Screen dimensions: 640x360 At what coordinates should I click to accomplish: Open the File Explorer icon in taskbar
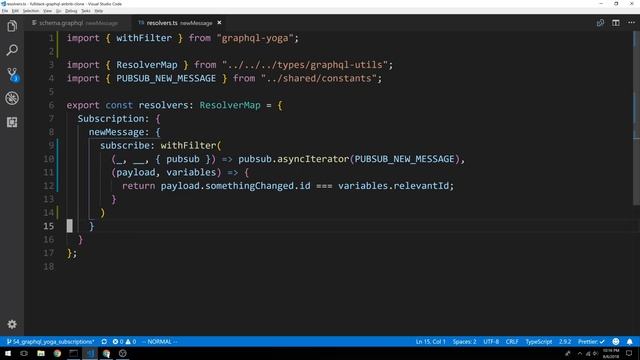[x=41, y=353]
